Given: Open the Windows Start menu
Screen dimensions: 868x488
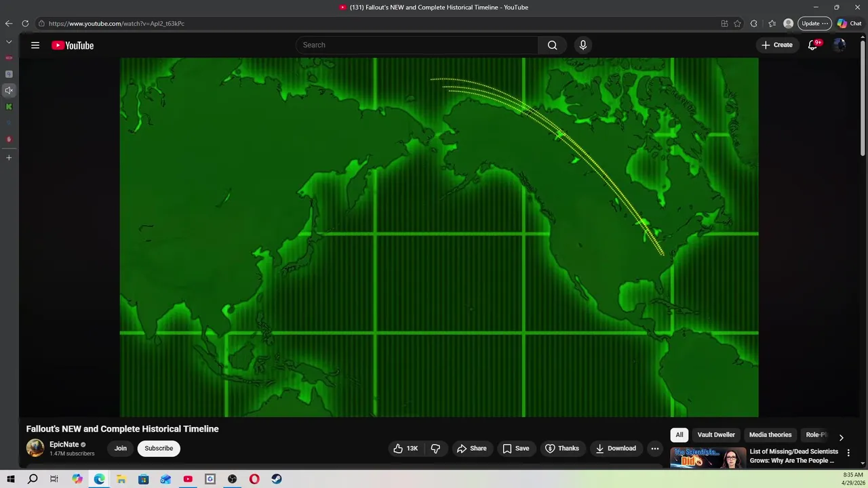Looking at the screenshot, I should (x=11, y=479).
